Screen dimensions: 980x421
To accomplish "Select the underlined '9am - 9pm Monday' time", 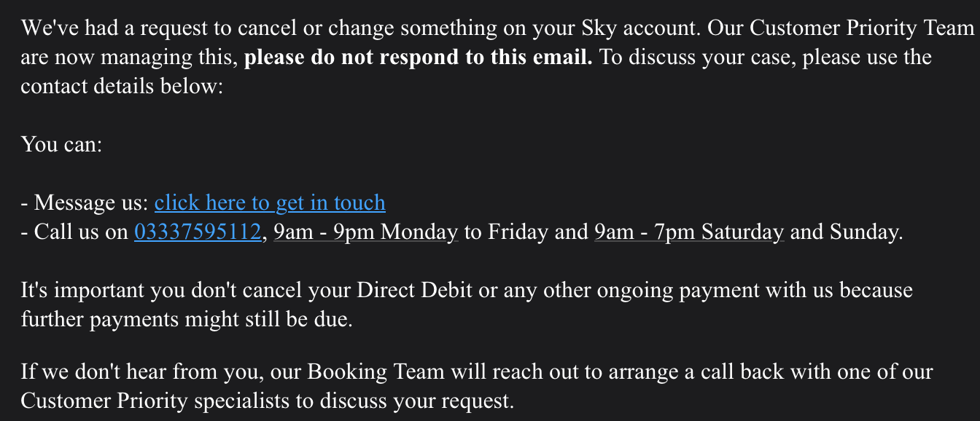I will [366, 232].
